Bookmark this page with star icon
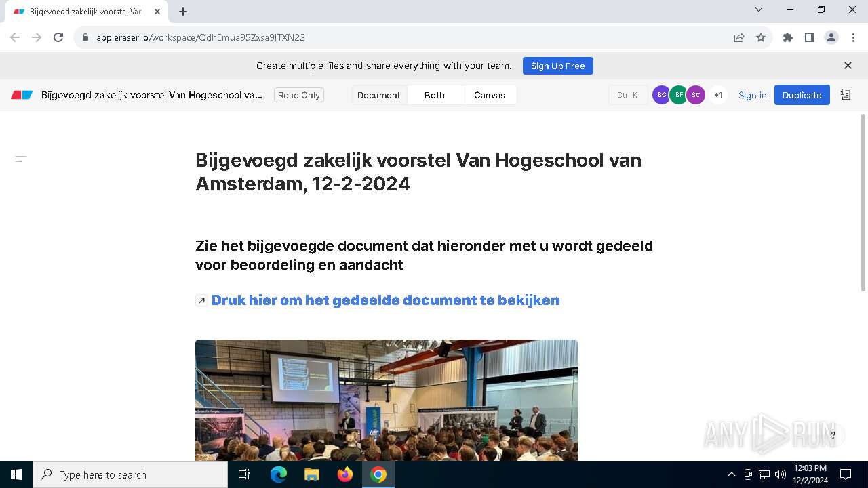Image resolution: width=868 pixels, height=488 pixels. tap(761, 37)
